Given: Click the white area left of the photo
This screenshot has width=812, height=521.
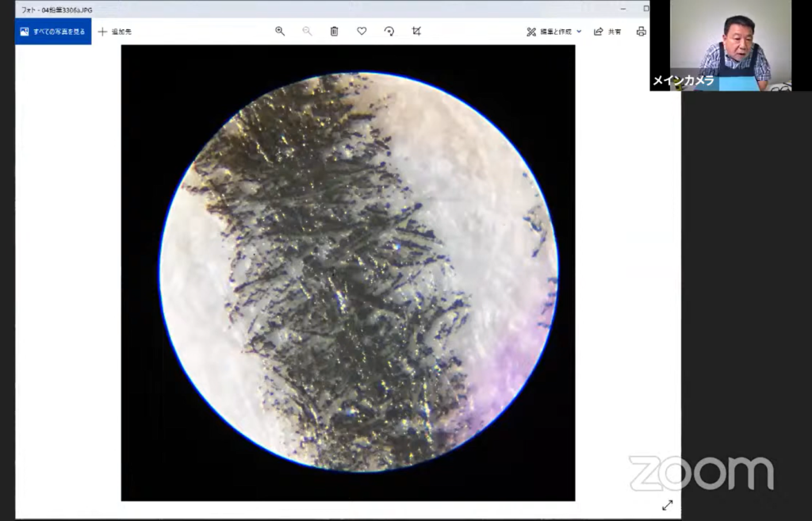Looking at the screenshot, I should pyautogui.click(x=67, y=270).
